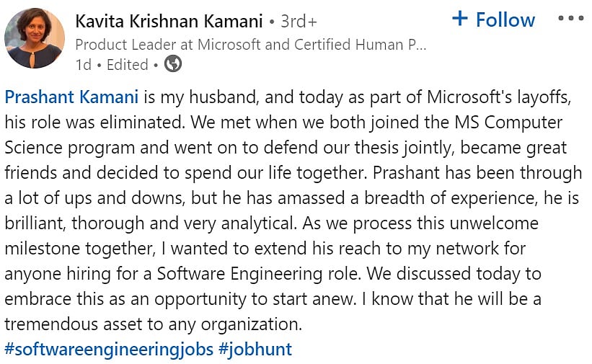Click the plus icon beside Follow

pos(459,19)
